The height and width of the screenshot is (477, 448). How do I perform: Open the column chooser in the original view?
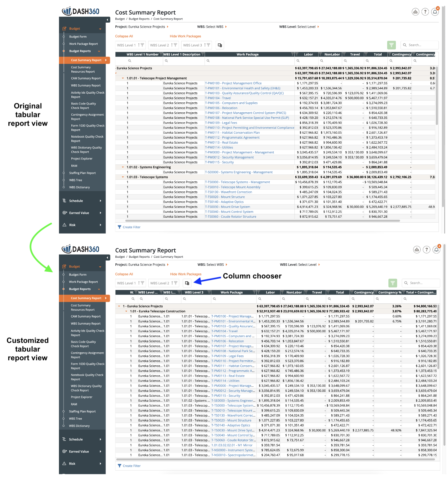(220, 45)
